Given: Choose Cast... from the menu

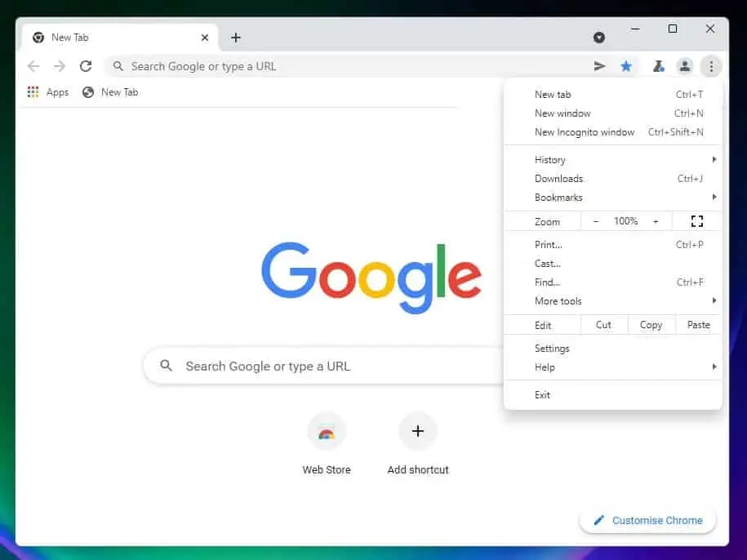Looking at the screenshot, I should click(612, 264).
